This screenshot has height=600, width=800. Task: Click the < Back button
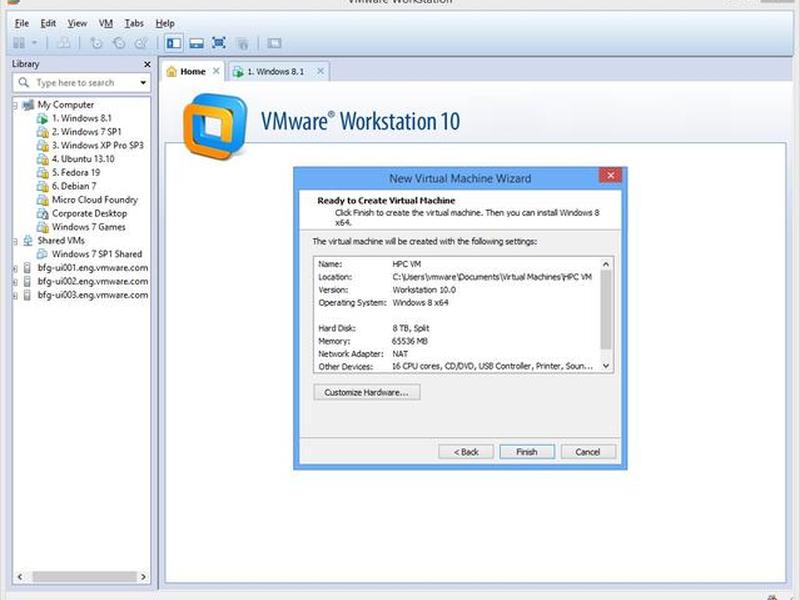pyautogui.click(x=466, y=452)
